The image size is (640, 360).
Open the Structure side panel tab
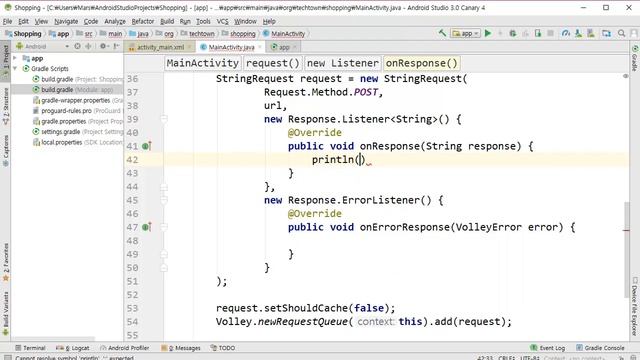(6, 106)
